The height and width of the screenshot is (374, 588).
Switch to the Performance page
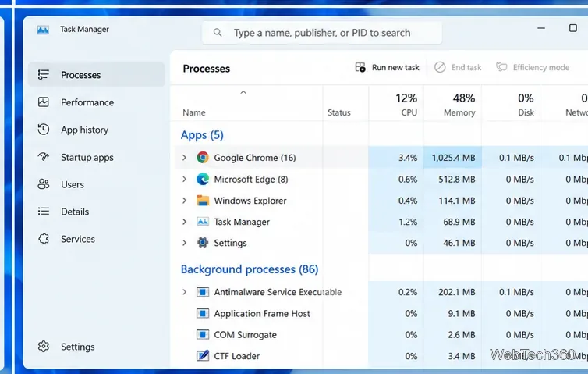click(87, 102)
